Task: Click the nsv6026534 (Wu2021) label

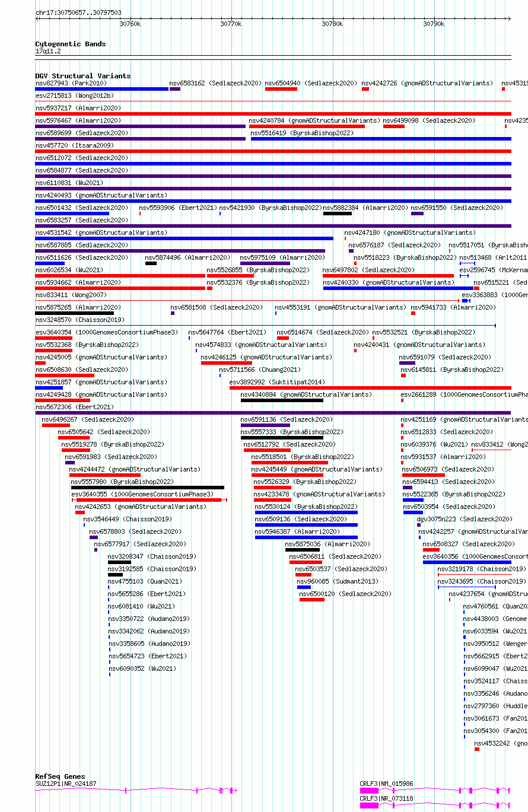Action: (x=69, y=270)
